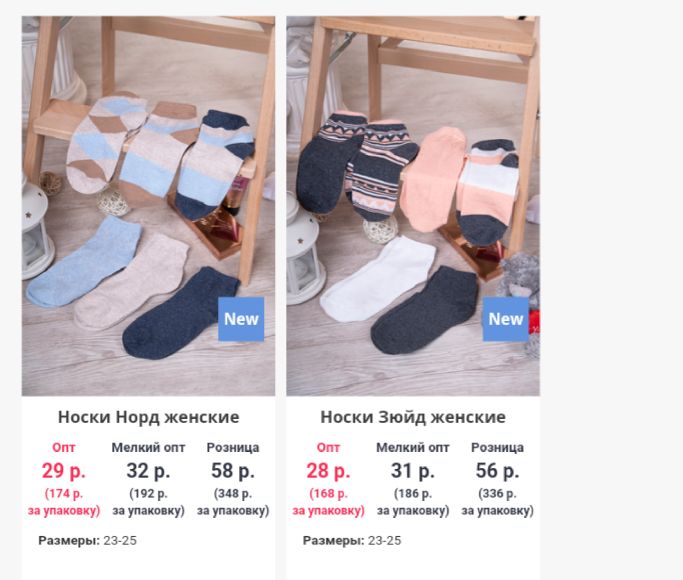Open the Носки Зюйд женские product photo

point(413,206)
